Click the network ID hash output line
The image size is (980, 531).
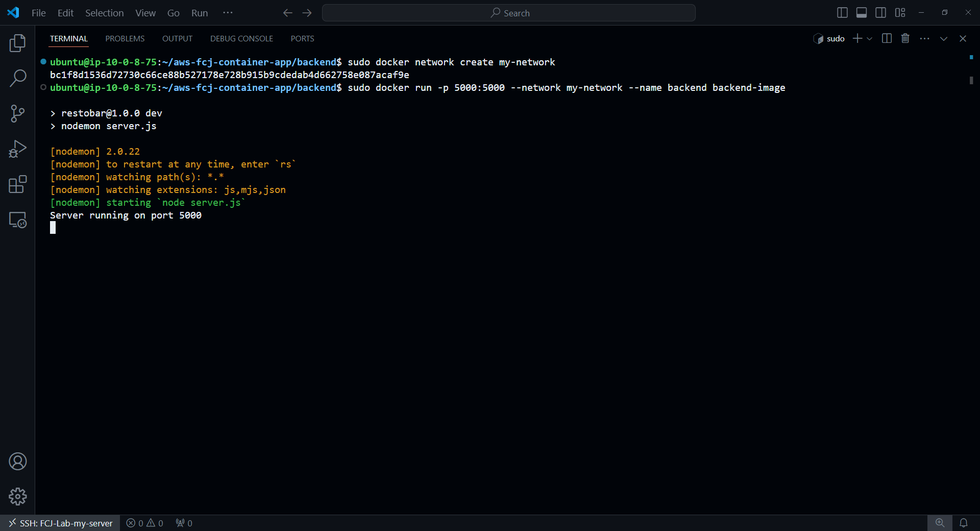[x=229, y=75]
